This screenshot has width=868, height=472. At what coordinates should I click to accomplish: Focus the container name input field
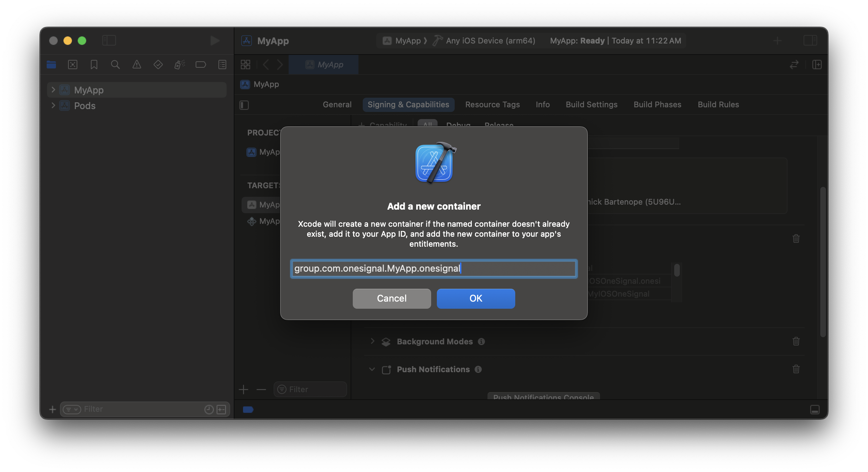click(434, 268)
